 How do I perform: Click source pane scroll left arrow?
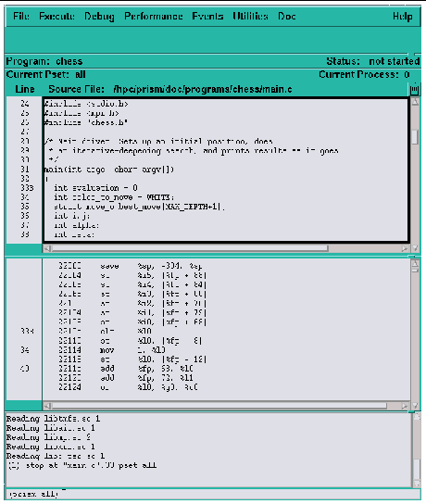pyautogui.click(x=47, y=248)
